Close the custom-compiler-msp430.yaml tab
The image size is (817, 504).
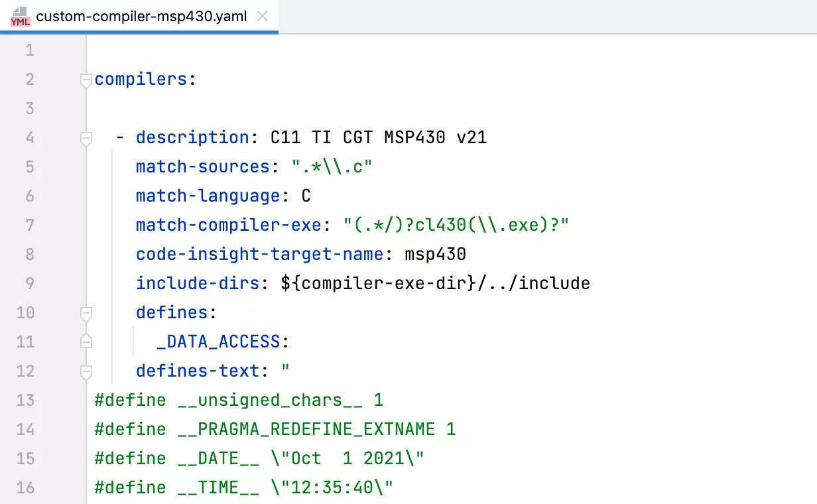pyautogui.click(x=263, y=17)
